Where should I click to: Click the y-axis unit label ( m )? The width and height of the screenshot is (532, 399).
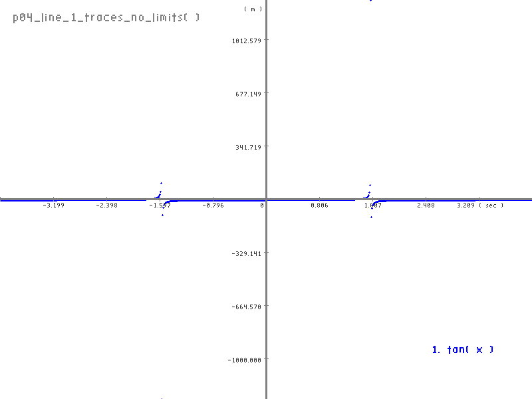coord(253,9)
